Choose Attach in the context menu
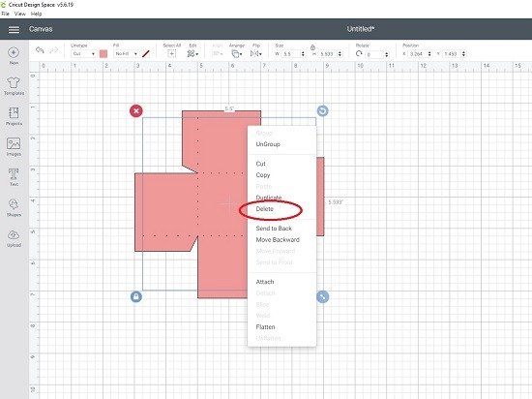This screenshot has height=399, width=532. [x=265, y=282]
